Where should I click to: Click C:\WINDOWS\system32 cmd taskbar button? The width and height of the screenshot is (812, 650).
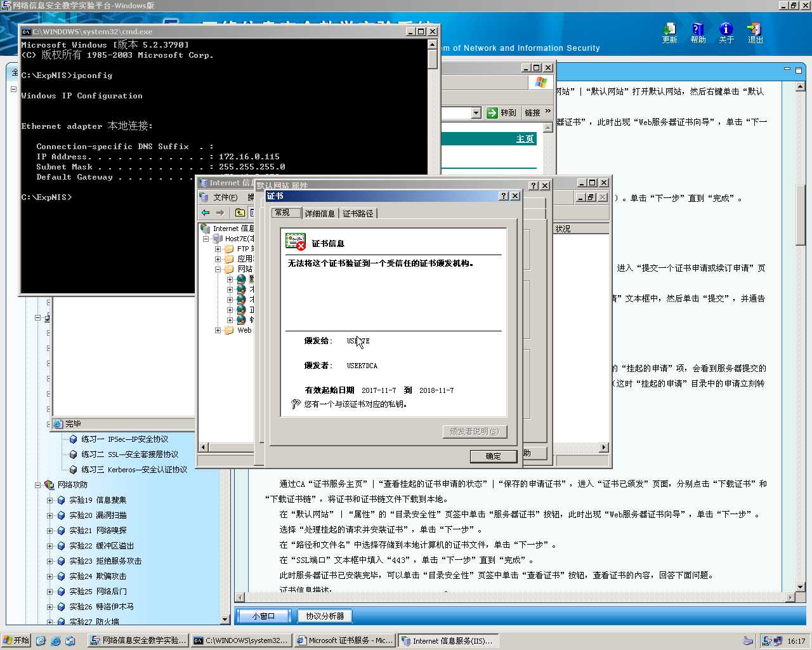pos(241,641)
